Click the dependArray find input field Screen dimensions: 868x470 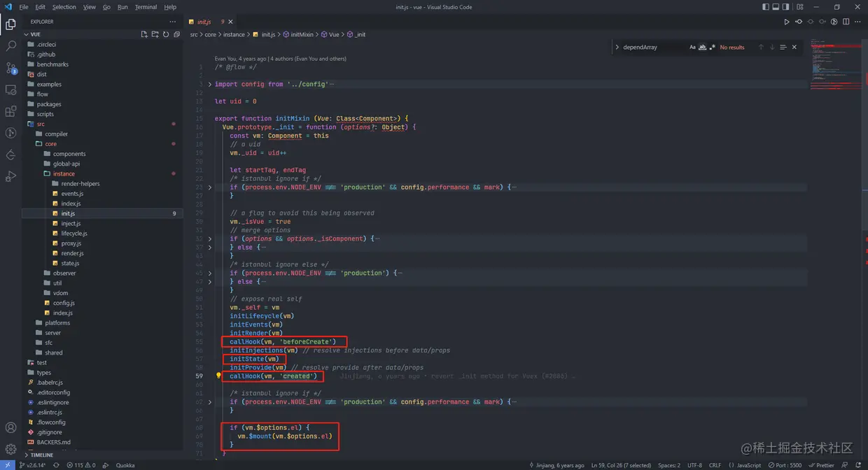point(654,47)
